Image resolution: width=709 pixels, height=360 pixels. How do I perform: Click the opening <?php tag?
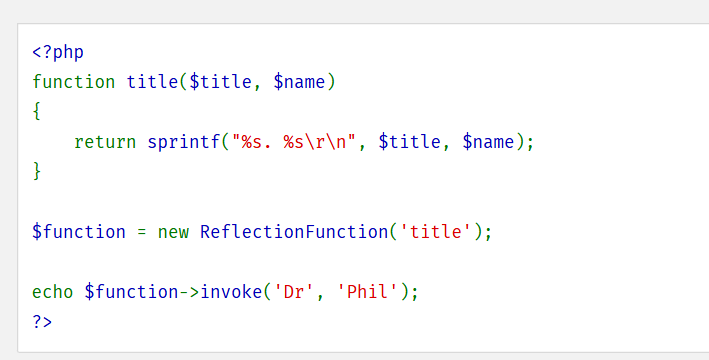pos(58,52)
